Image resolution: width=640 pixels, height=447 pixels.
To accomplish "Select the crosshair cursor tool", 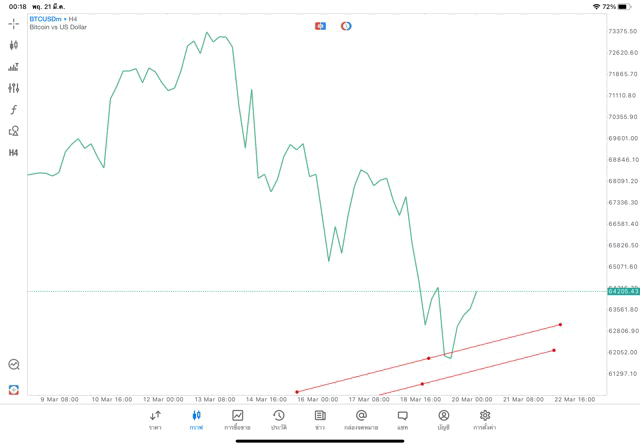I will pyautogui.click(x=14, y=23).
